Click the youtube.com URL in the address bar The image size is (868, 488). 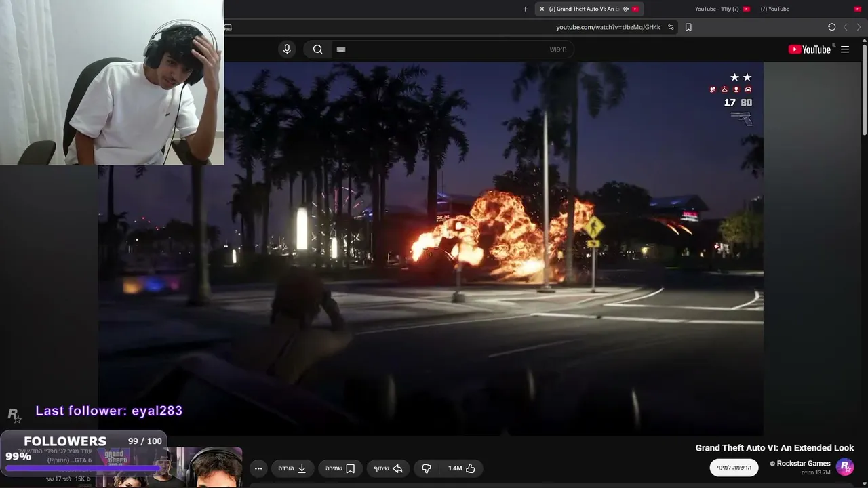click(608, 27)
